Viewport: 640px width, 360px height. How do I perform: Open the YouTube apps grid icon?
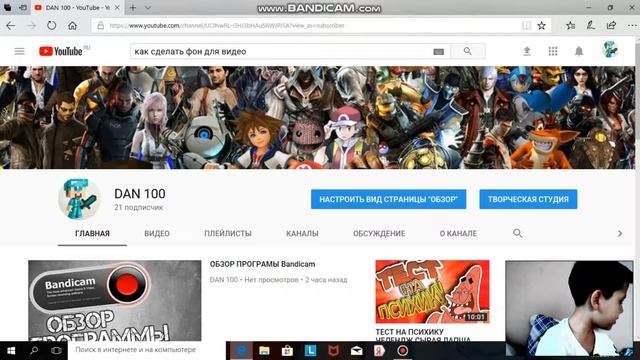click(553, 51)
